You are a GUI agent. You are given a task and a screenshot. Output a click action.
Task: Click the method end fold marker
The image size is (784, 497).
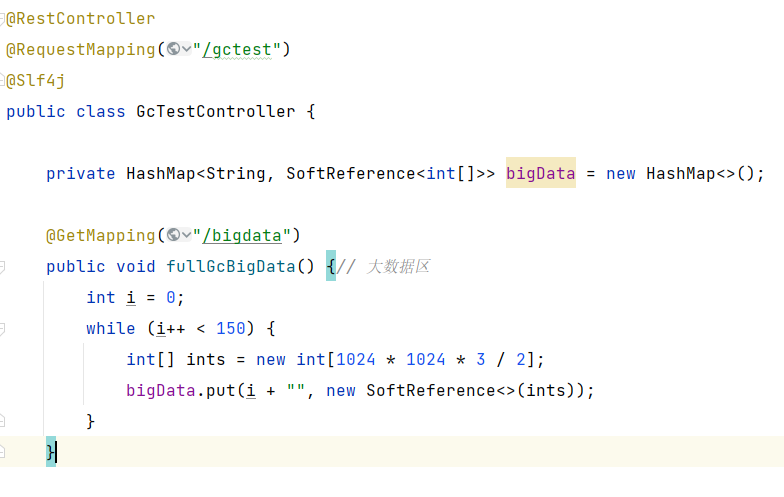tap(3, 452)
